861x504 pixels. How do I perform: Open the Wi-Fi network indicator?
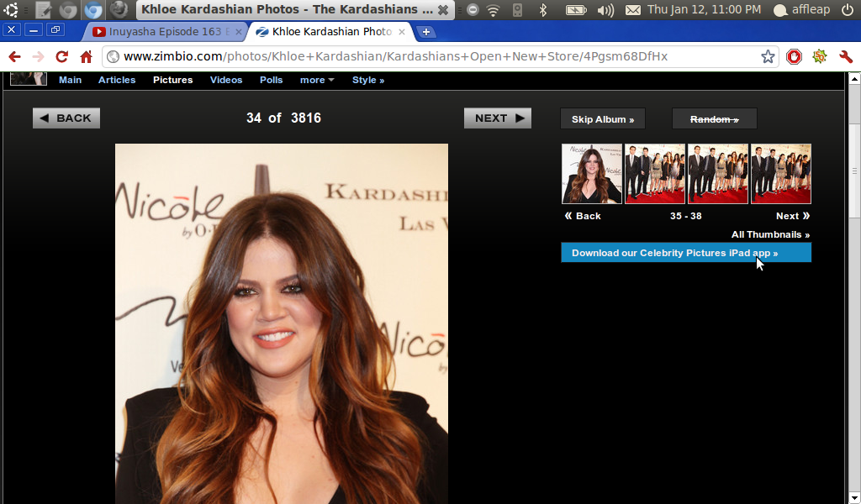pos(493,9)
